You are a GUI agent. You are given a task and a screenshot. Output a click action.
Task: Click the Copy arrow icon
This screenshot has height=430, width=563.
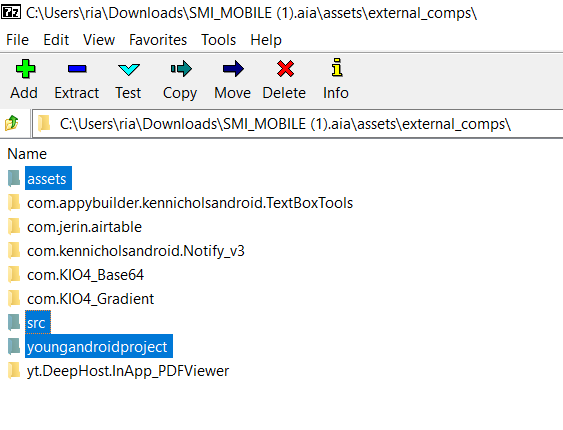181,69
